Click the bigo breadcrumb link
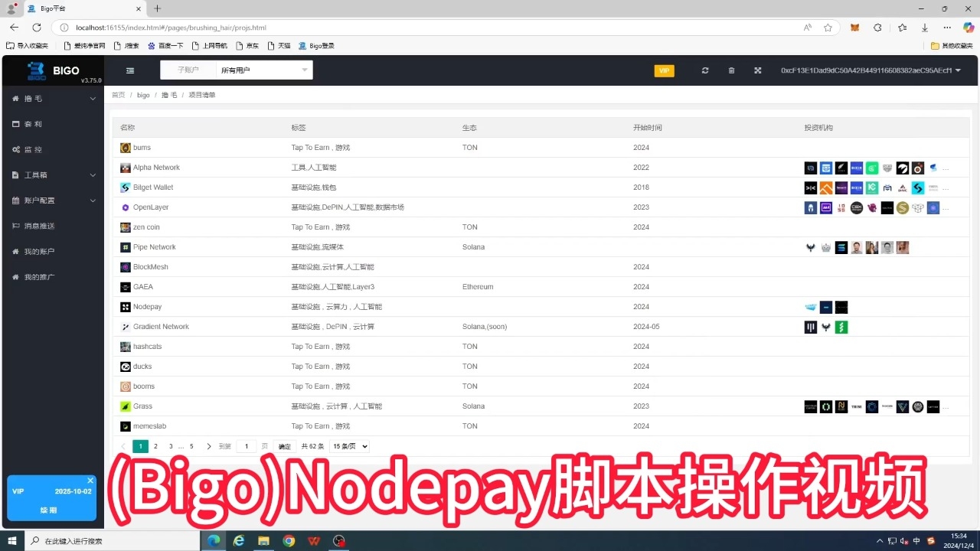Screen dimensions: 980x551 (x=142, y=94)
